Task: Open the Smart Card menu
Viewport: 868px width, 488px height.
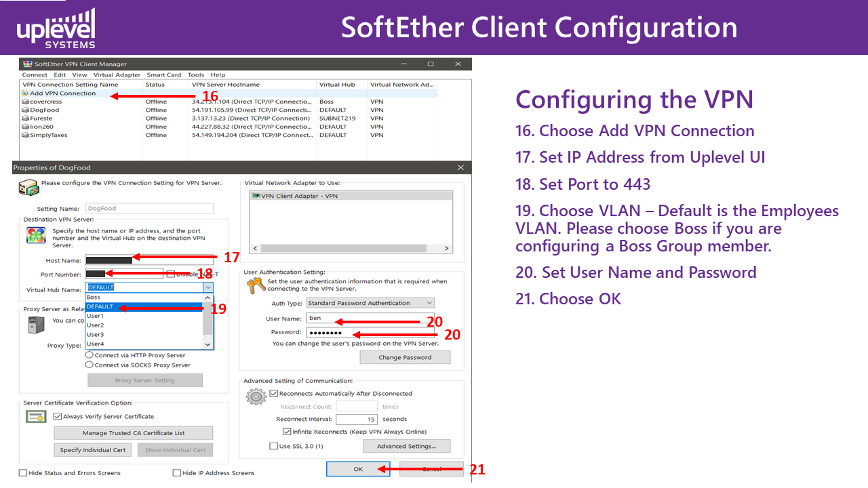Action: click(163, 75)
